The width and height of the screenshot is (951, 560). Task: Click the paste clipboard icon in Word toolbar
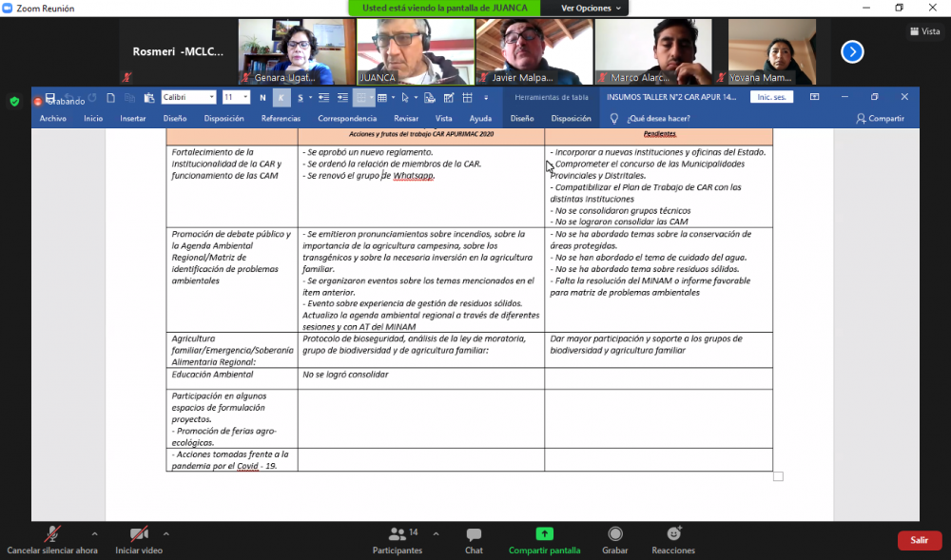tap(149, 97)
